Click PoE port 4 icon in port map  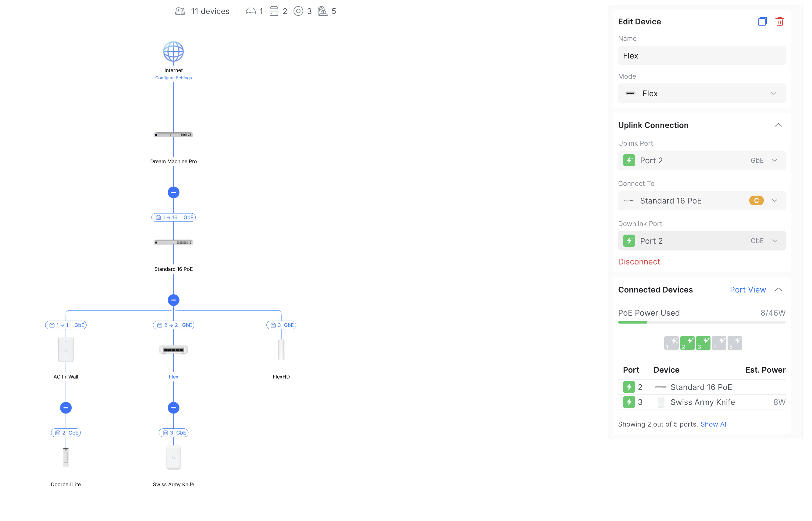point(719,343)
